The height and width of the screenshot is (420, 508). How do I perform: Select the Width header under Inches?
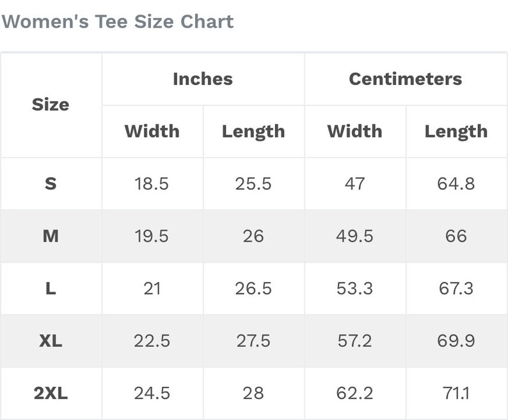152,131
